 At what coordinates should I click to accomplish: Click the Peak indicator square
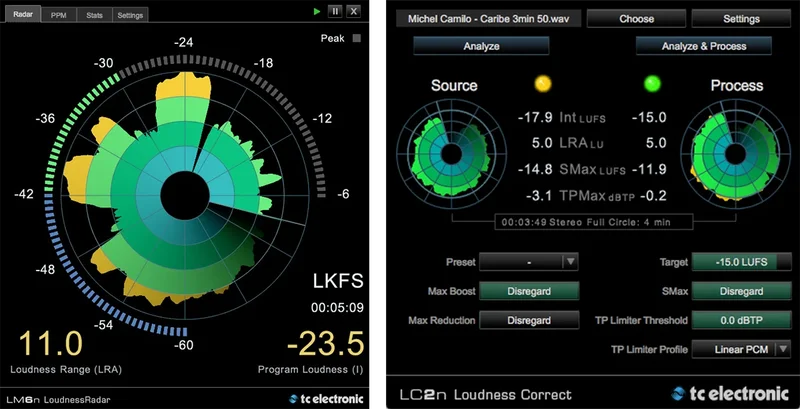(357, 38)
